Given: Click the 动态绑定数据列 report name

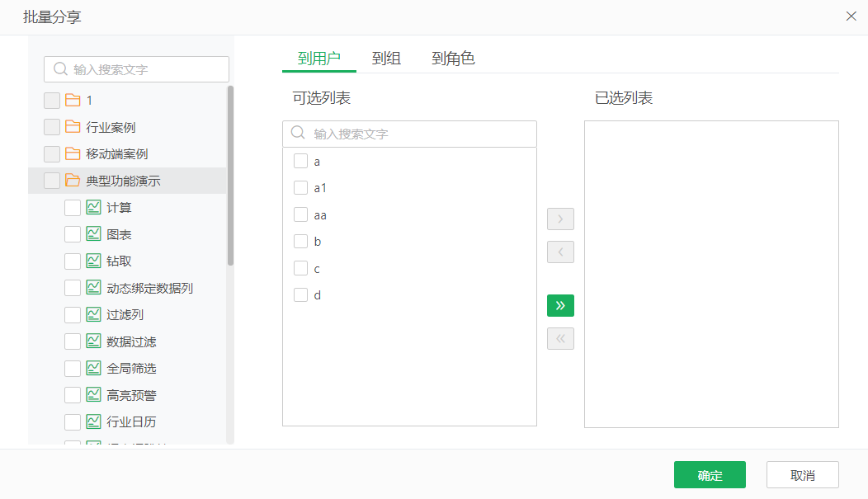Looking at the screenshot, I should [149, 288].
